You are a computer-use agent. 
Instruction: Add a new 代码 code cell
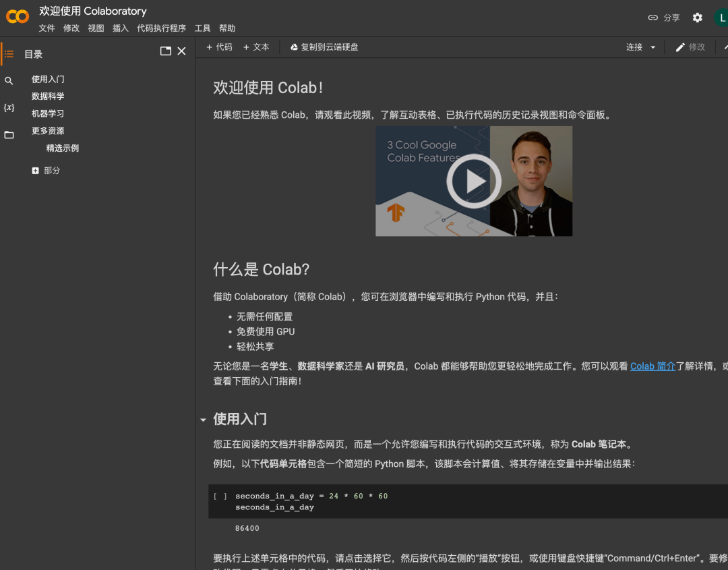coord(219,47)
